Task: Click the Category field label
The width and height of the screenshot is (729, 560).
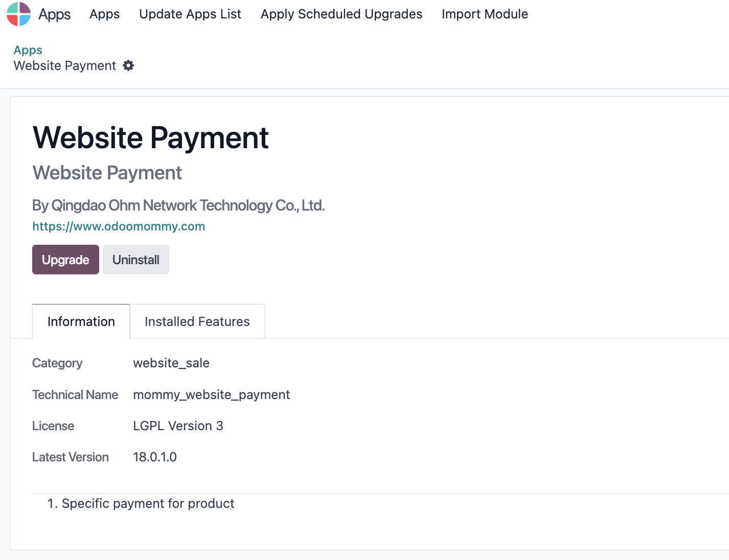Action: 57,363
